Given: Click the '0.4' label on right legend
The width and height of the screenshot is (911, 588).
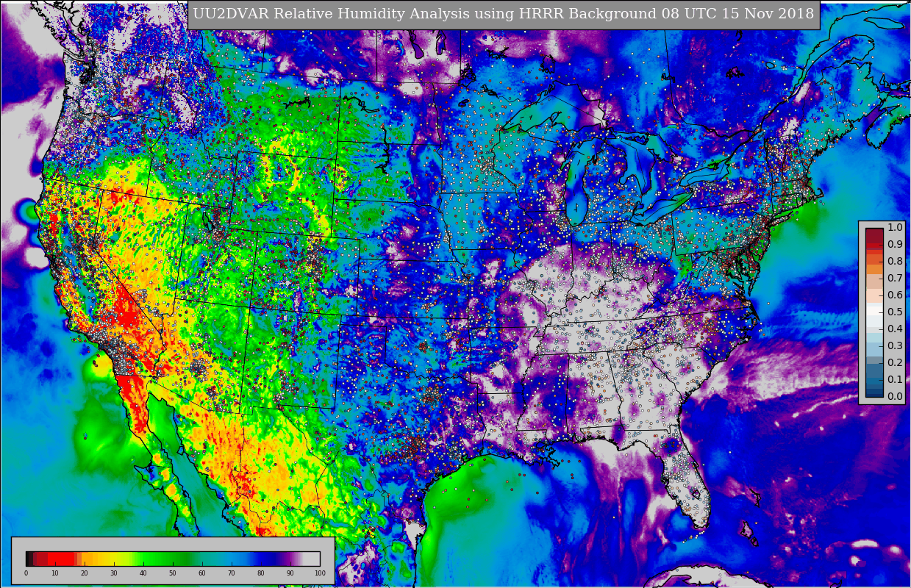Looking at the screenshot, I should coord(895,329).
